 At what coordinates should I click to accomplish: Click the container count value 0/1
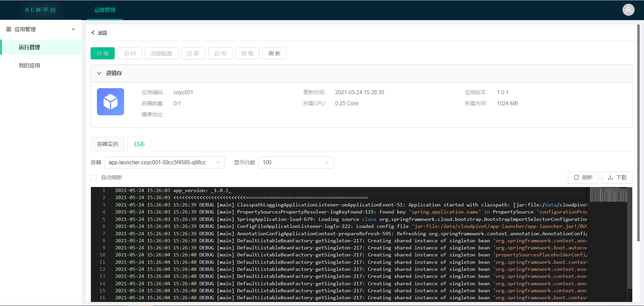177,103
